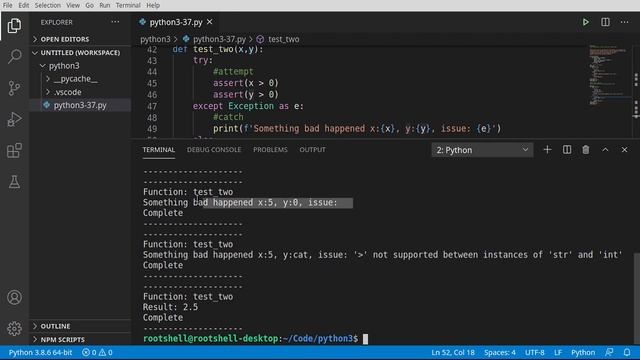Split the editor to the right
This screenshot has width=640, height=360.
pos(605,22)
